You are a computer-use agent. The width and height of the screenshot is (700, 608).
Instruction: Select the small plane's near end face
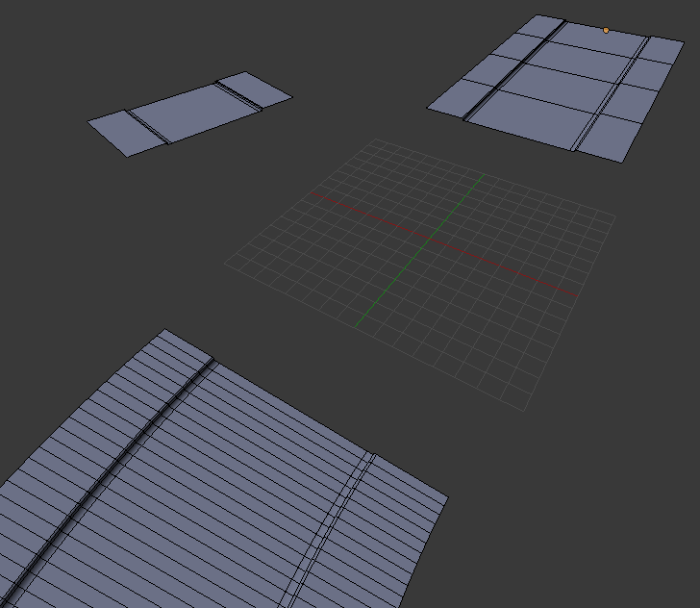(x=127, y=134)
